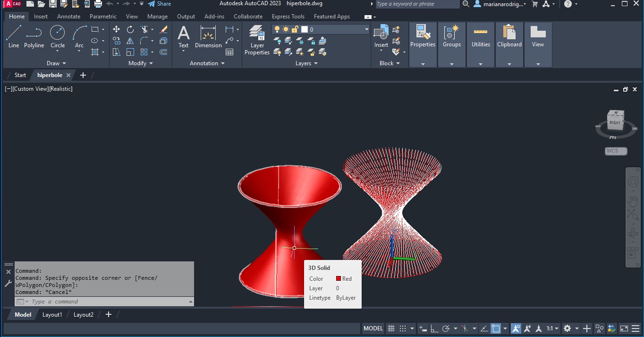This screenshot has width=644, height=337.
Task: Toggle the drawing grid display
Action: [391, 328]
